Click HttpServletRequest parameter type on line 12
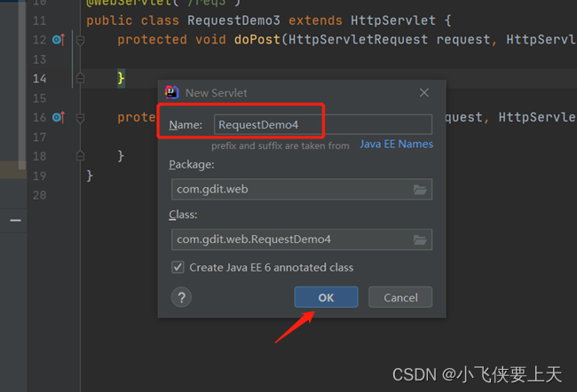The width and height of the screenshot is (577, 392). coord(358,39)
